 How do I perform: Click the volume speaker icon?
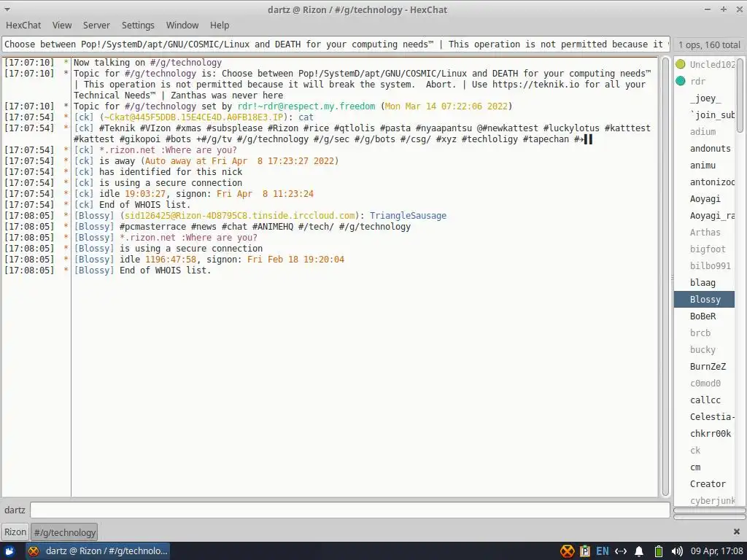coord(676,551)
